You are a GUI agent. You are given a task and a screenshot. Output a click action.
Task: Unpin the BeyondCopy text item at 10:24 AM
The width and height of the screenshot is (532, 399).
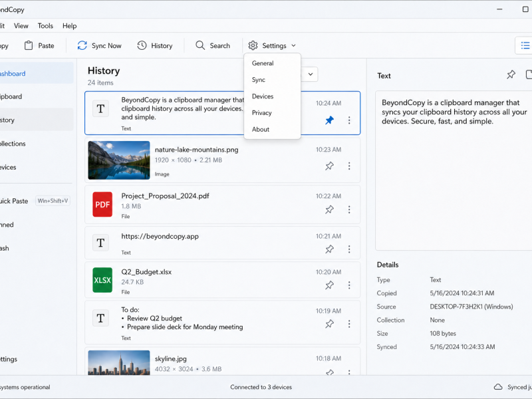(x=329, y=120)
